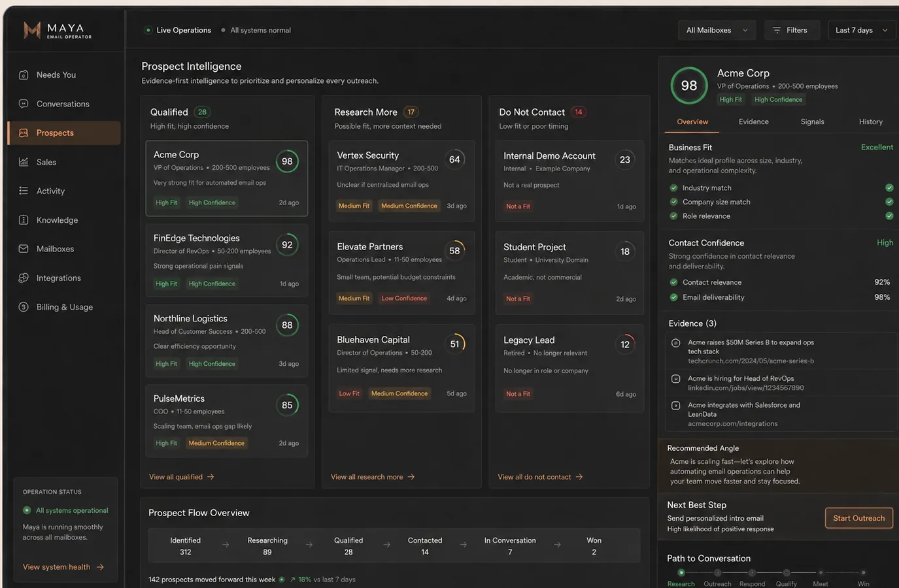This screenshot has height=588, width=899.
Task: Click the FinEdge Technologies score ring 92
Action: pos(287,245)
